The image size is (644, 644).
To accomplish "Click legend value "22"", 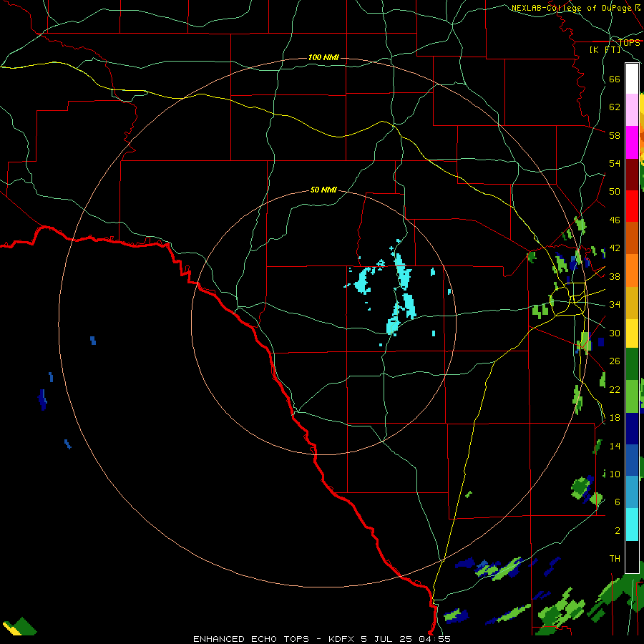I will point(615,389).
